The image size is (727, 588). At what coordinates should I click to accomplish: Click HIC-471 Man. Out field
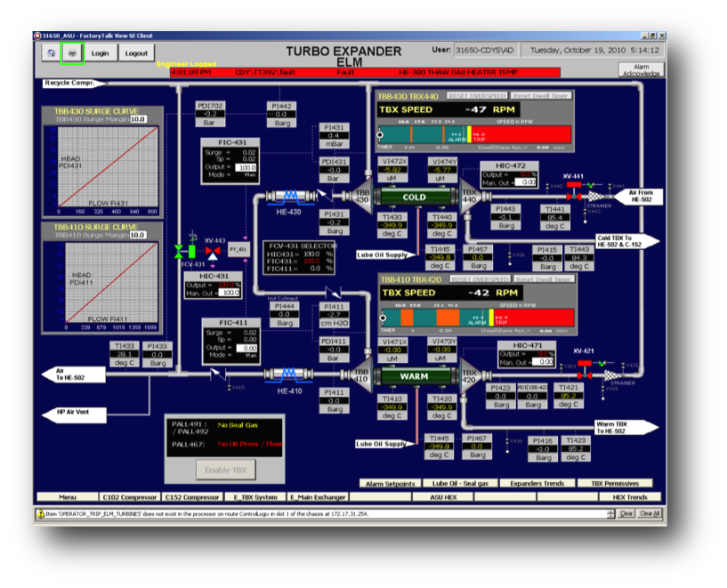click(x=543, y=361)
